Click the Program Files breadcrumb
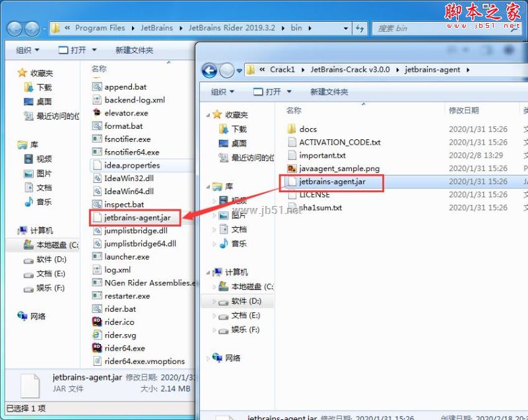The height and width of the screenshot is (420, 528). coord(100,28)
